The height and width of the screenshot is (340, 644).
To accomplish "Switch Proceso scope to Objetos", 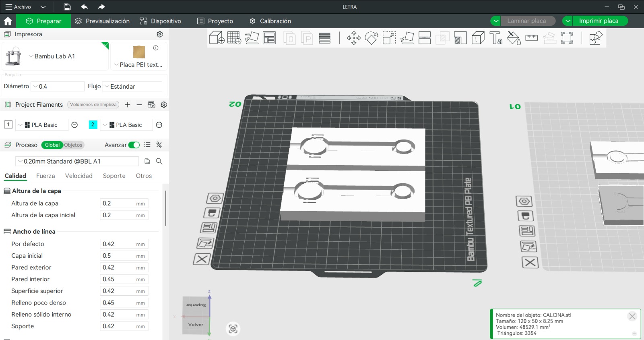I will pyautogui.click(x=73, y=145).
